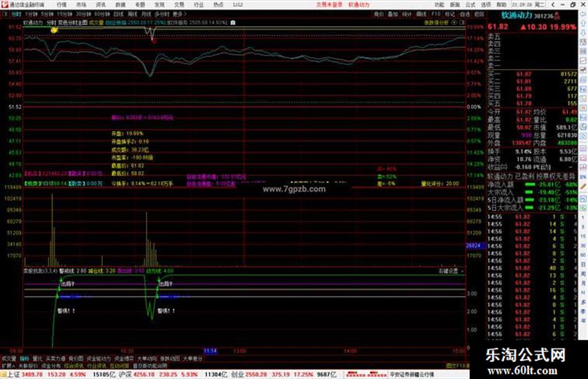Open the 功能 menu

point(439,5)
